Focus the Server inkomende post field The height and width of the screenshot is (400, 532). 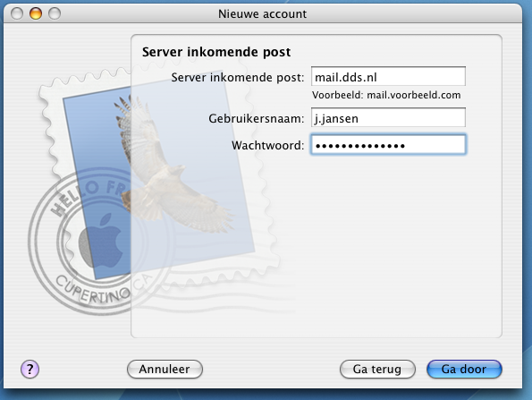pos(388,77)
